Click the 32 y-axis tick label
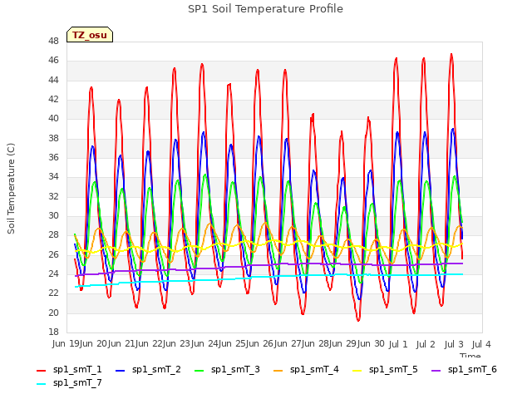 pyautogui.click(x=53, y=196)
